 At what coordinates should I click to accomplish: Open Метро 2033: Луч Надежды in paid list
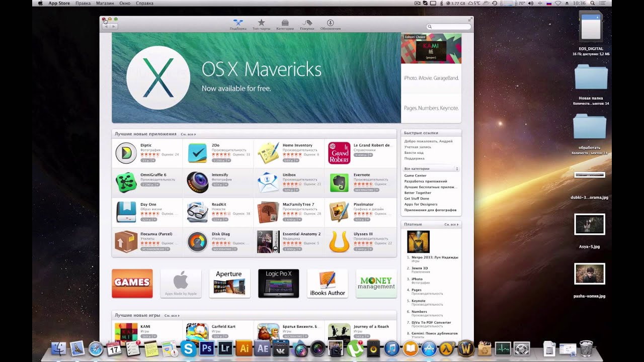tap(435, 257)
